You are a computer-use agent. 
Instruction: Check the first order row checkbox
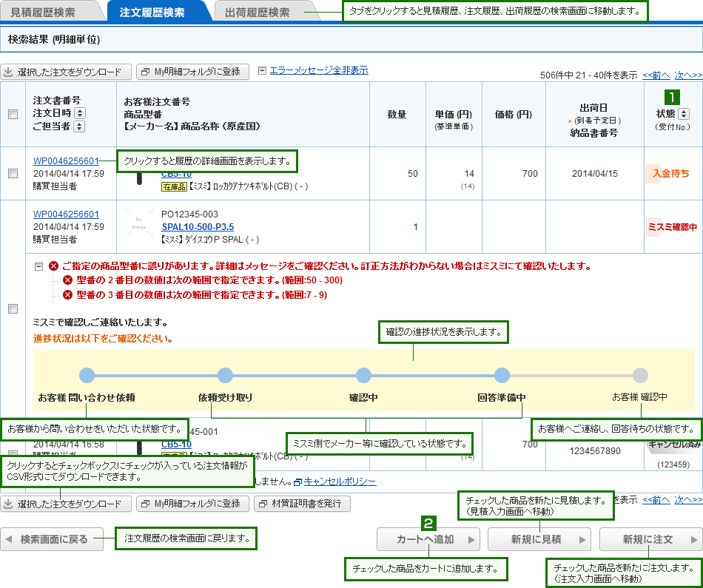click(13, 173)
